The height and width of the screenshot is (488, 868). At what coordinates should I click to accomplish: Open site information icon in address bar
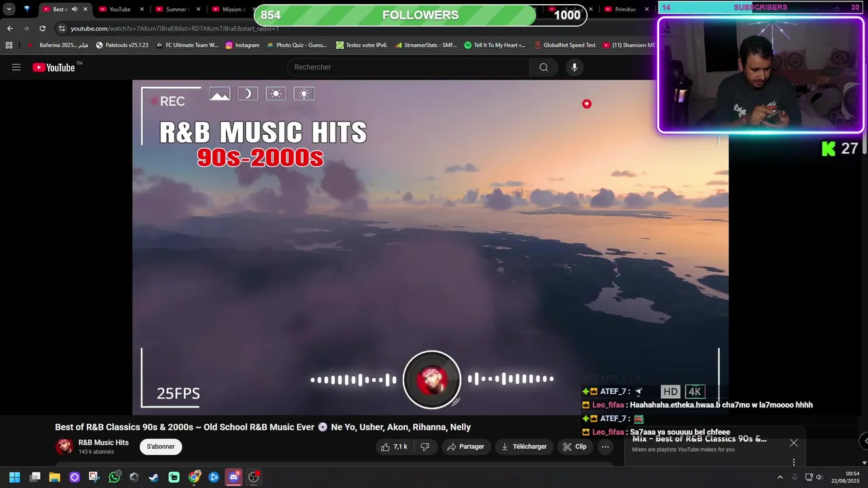point(62,28)
